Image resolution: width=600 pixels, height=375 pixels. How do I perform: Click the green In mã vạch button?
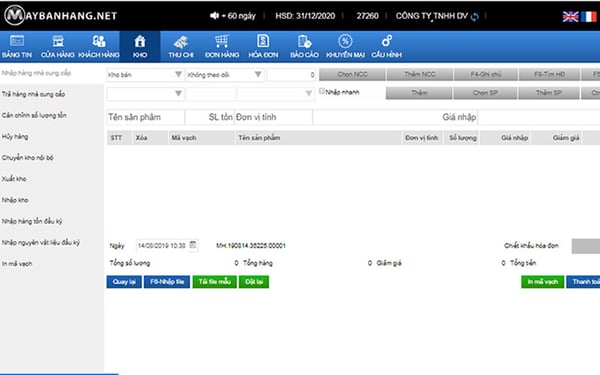543,282
